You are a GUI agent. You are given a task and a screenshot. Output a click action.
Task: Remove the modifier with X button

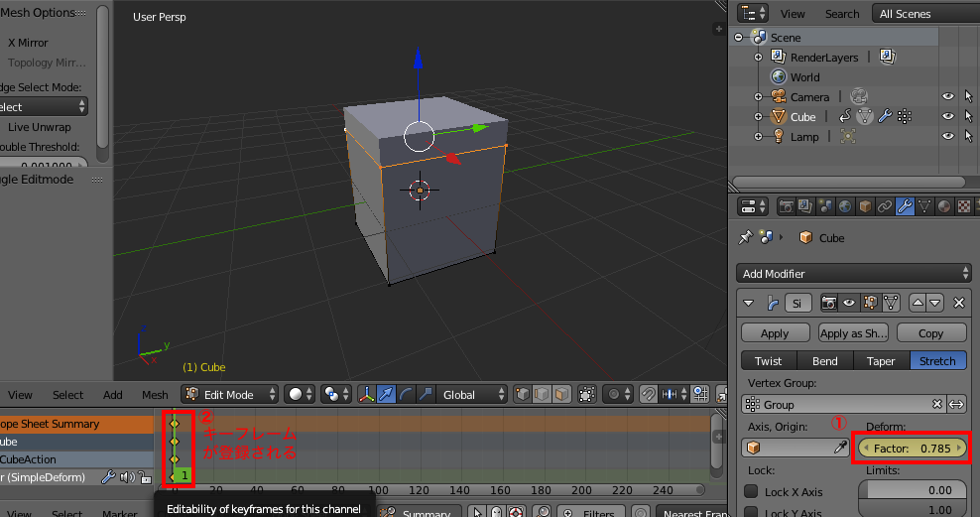pyautogui.click(x=959, y=304)
